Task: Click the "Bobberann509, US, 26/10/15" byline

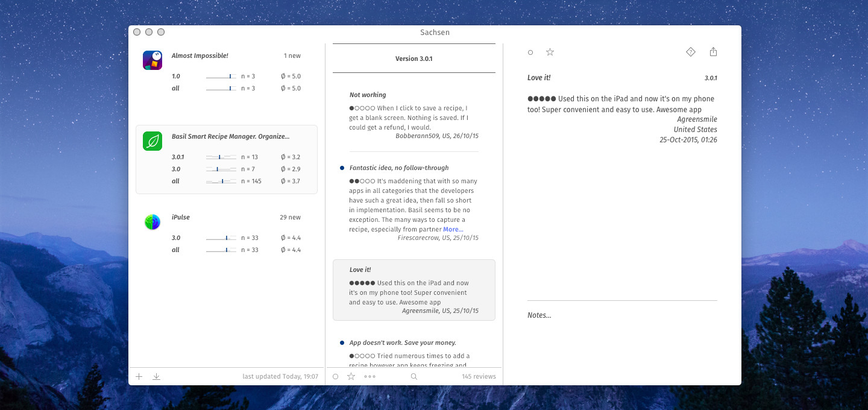Action: 437,136
